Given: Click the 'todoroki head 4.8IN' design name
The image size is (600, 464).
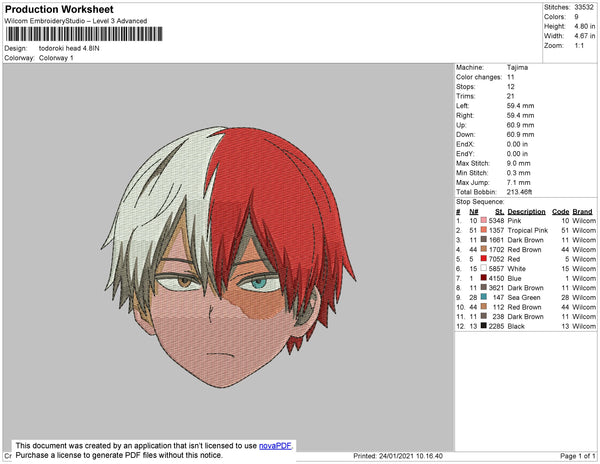Looking at the screenshot, I should click(69, 48).
